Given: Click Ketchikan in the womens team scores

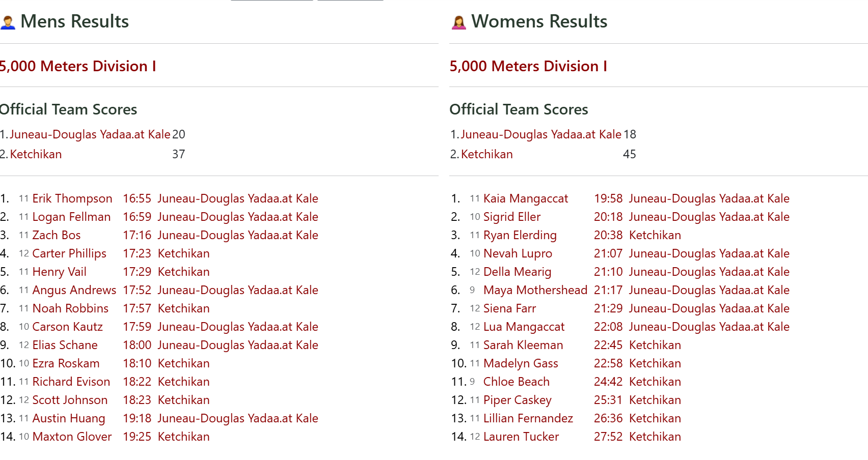Looking at the screenshot, I should 486,154.
